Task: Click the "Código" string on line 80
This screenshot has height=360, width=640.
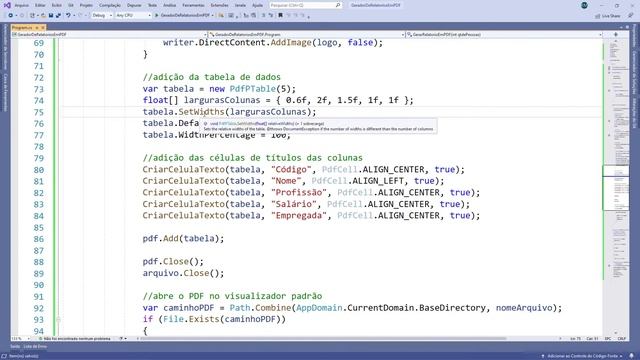Action: pyautogui.click(x=291, y=169)
